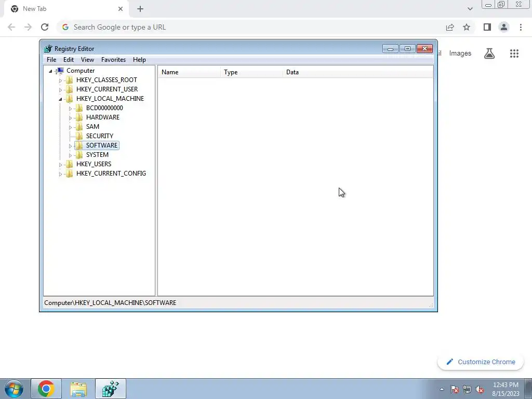The width and height of the screenshot is (532, 399).
Task: Select the HKEY_LOCAL_MACHINE folder icon
Action: click(69, 98)
